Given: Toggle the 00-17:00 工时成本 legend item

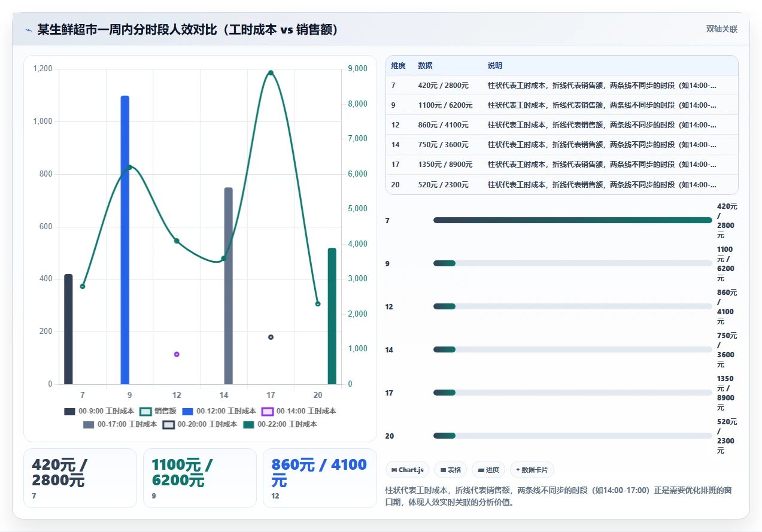Looking at the screenshot, I should (x=120, y=424).
